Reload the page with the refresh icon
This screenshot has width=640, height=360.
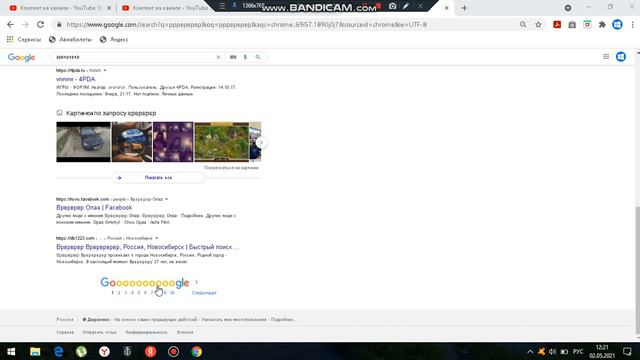pos(40,24)
